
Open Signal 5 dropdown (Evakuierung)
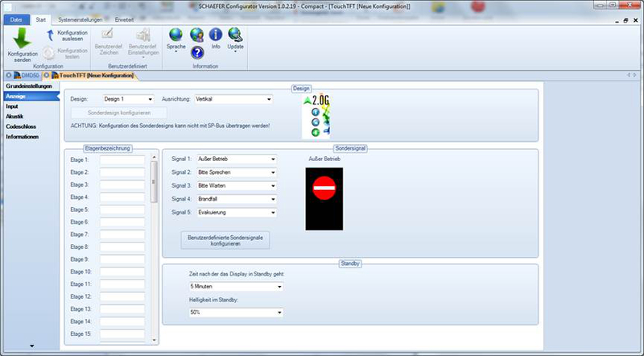[x=237, y=213]
